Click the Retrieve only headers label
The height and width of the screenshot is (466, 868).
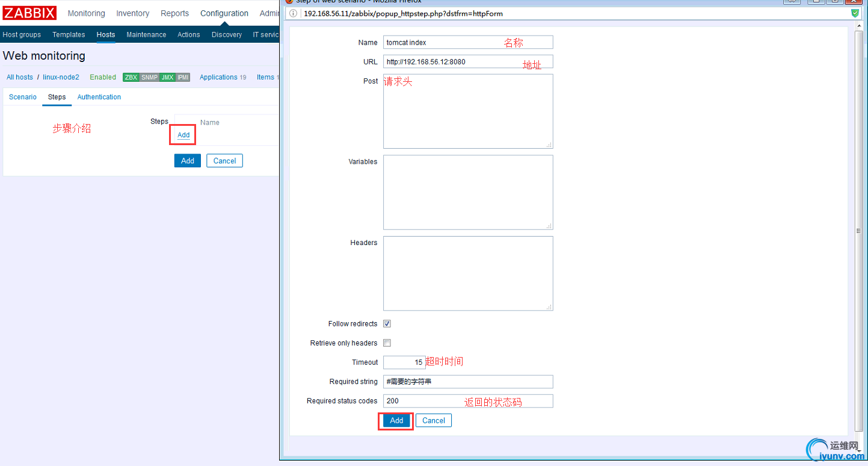[344, 343]
